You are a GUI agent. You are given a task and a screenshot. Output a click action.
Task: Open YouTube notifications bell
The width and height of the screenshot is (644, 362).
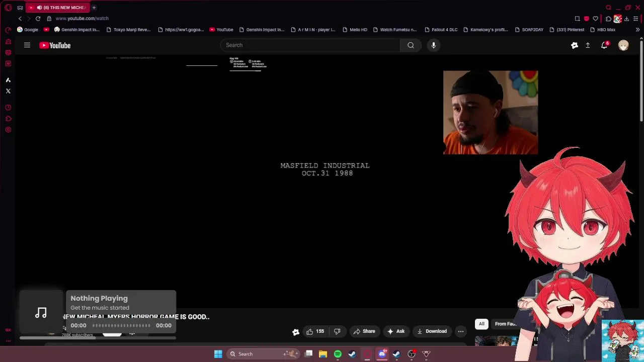click(x=604, y=45)
